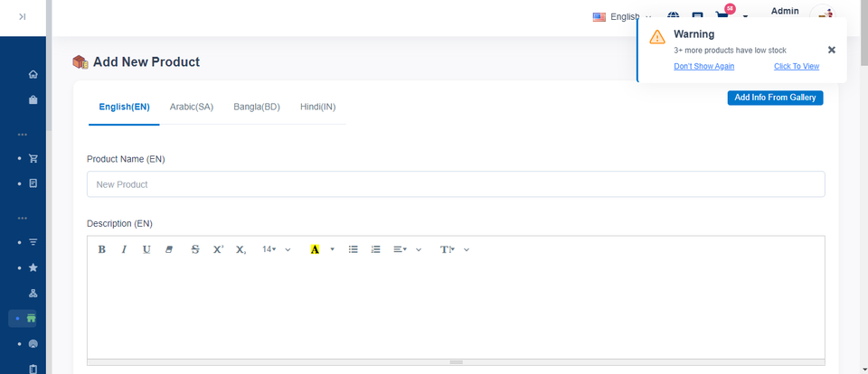This screenshot has width=868, height=374.
Task: Select the highlighted green store sidebar icon
Action: tap(32, 318)
